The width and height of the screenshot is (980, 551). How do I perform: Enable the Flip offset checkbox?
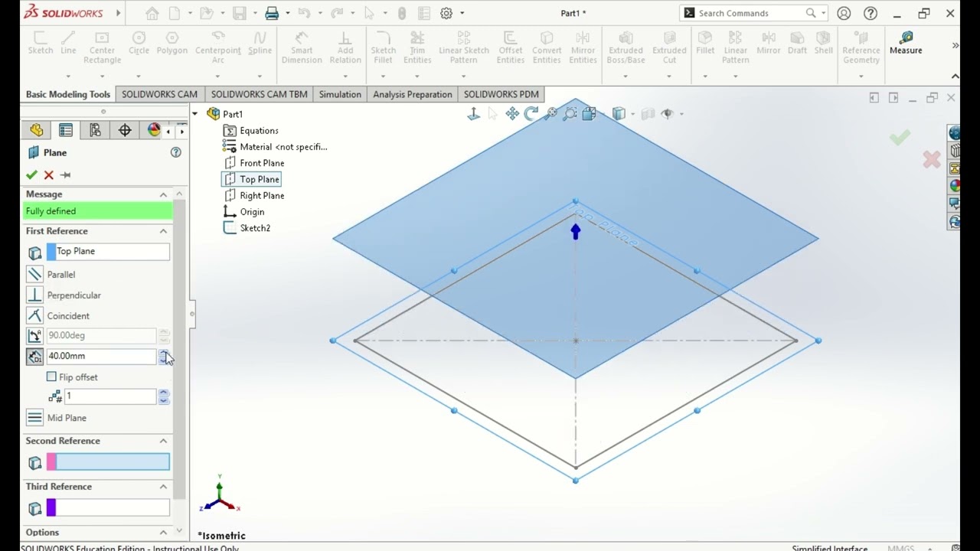51,377
